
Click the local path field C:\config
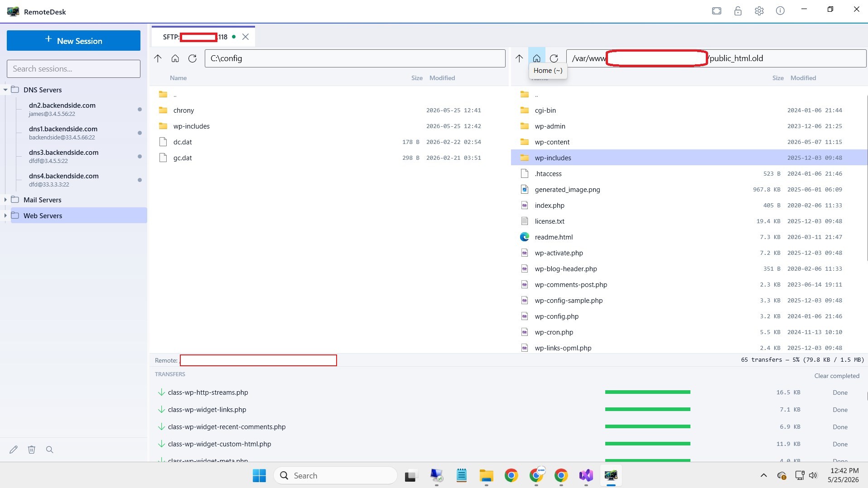355,58
